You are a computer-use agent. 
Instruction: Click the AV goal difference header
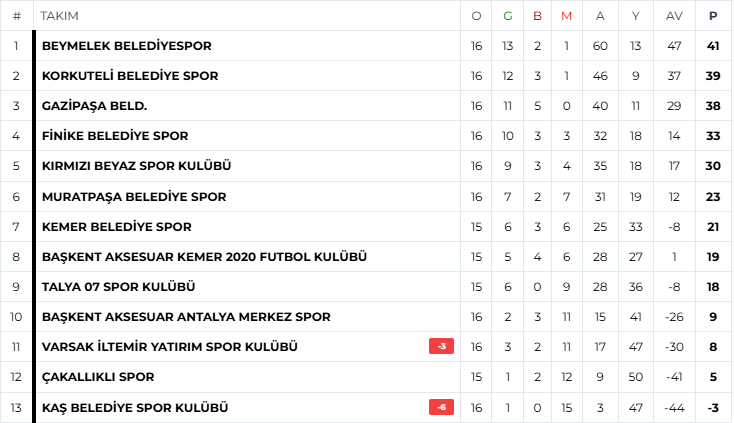674,16
